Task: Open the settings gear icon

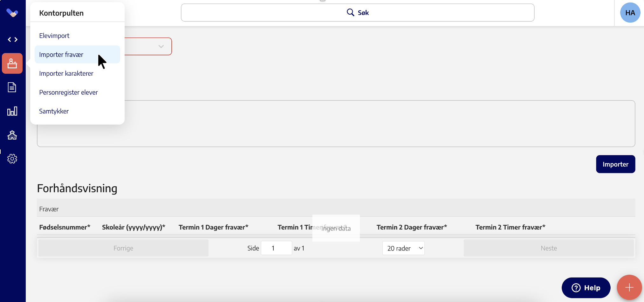Action: (12, 159)
